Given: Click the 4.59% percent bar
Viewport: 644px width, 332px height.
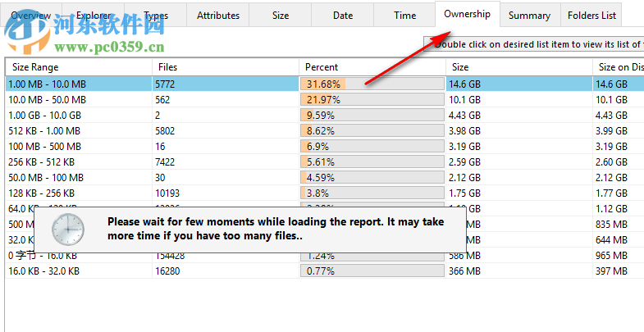Looking at the screenshot, I should coord(372,178).
